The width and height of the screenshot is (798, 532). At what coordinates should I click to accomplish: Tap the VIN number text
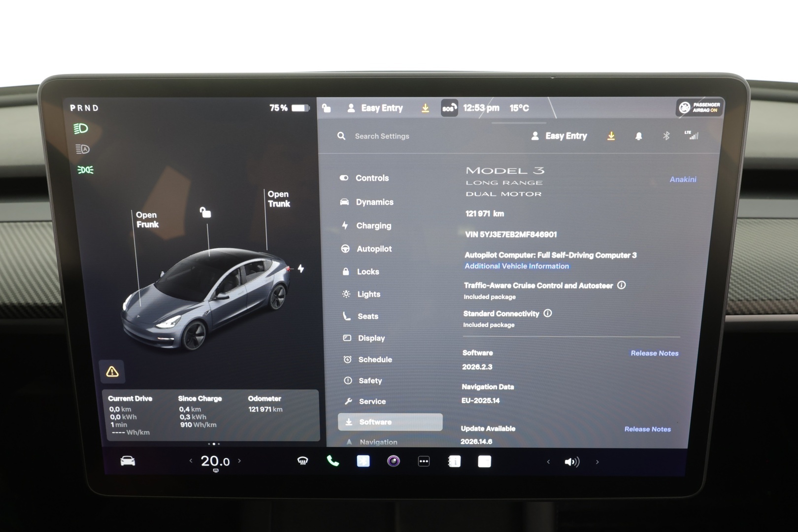point(511,234)
